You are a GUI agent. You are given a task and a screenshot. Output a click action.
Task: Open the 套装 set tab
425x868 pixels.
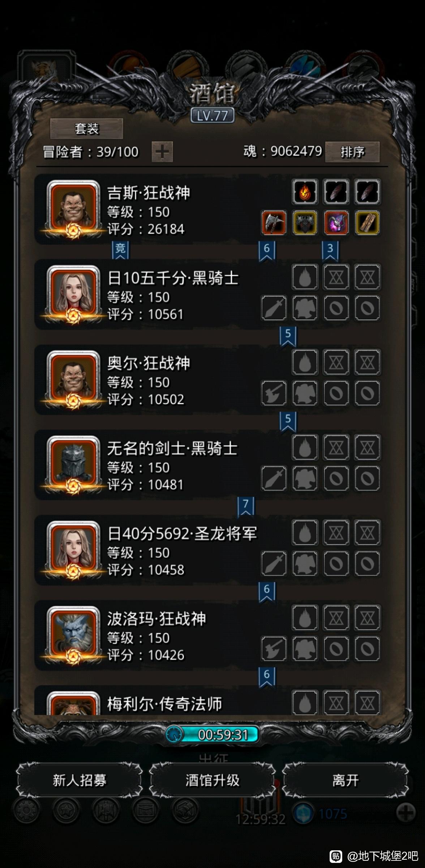point(87,128)
